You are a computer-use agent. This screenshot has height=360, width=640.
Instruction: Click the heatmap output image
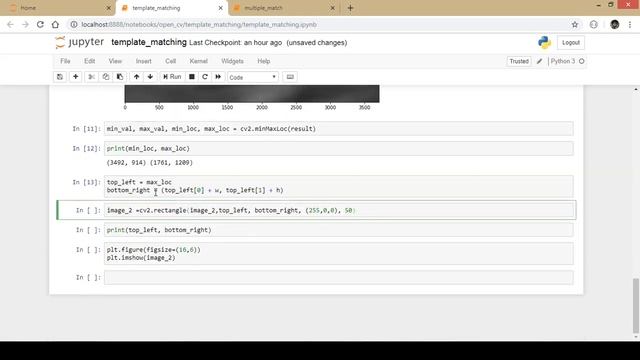point(252,94)
